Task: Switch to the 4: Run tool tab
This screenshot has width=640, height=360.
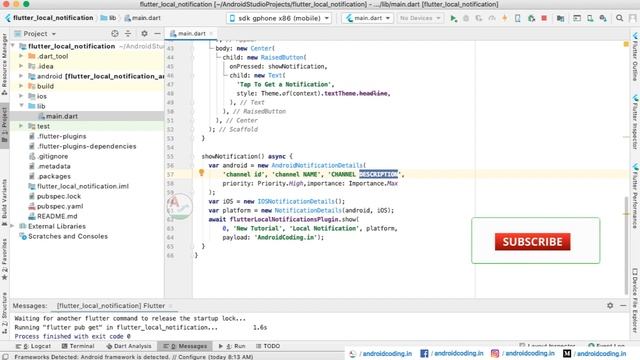Action: (232, 346)
